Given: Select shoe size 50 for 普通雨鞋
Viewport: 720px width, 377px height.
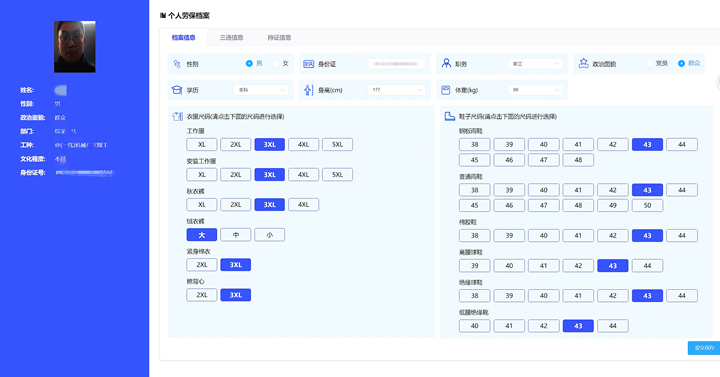Looking at the screenshot, I should [647, 205].
